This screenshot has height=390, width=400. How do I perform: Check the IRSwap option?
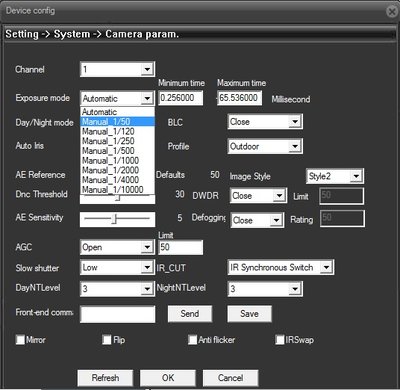pos(280,340)
